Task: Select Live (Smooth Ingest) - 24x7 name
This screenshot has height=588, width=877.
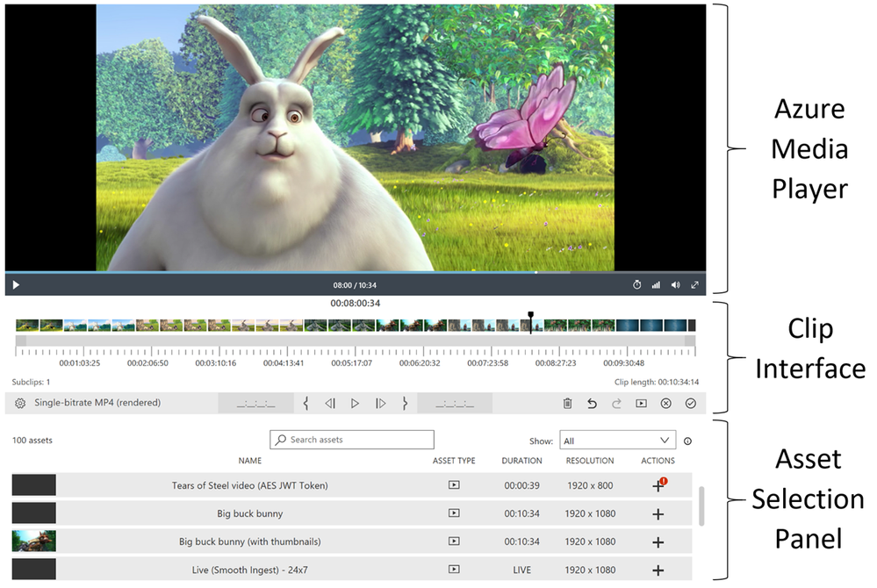Action: point(250,570)
